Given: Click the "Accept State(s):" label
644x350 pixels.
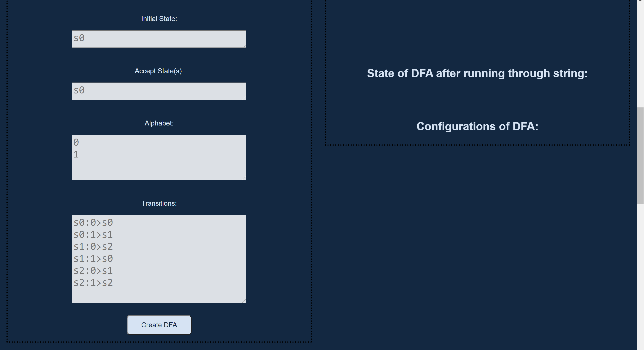Looking at the screenshot, I should [x=159, y=71].
